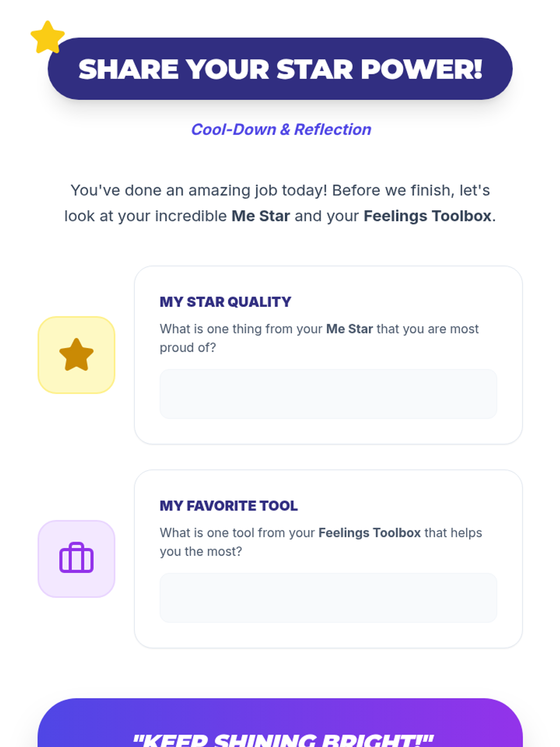
Task: Focus the My Favorite Tool answer field
Action: pyautogui.click(x=328, y=598)
